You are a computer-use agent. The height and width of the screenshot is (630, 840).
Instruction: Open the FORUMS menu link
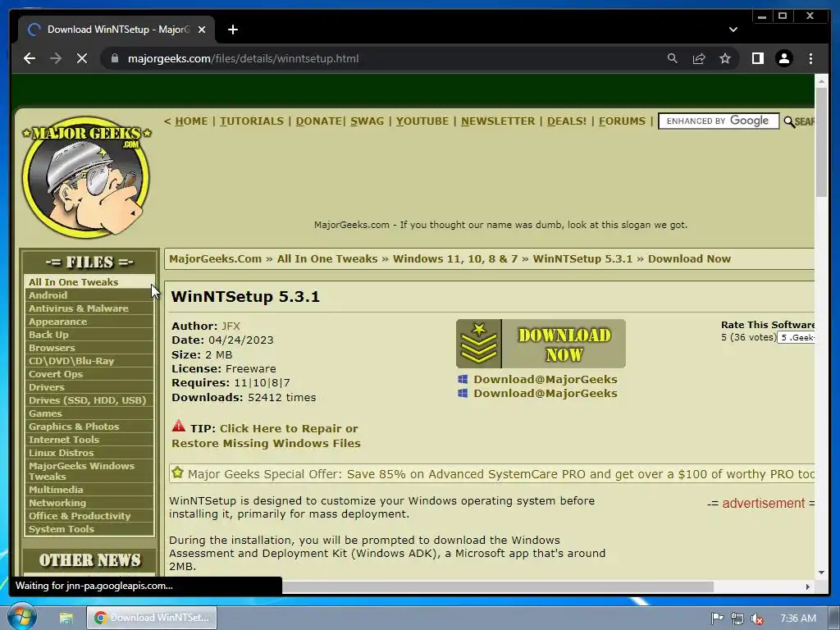point(622,121)
